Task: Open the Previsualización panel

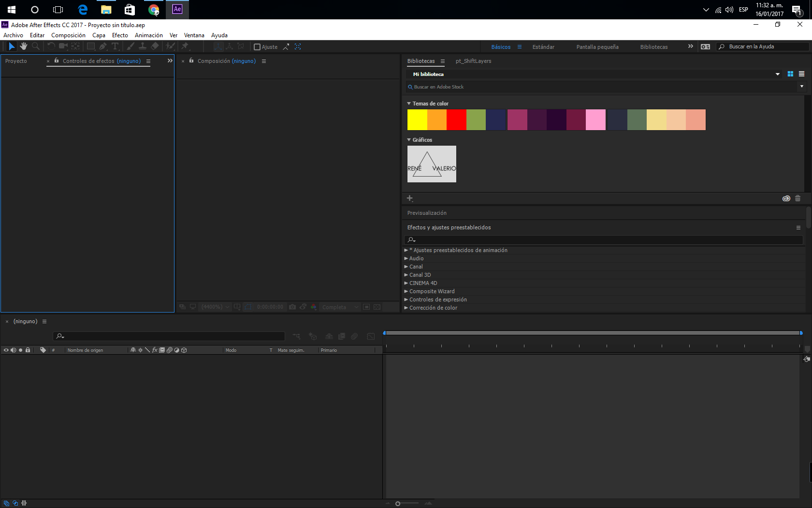Action: click(427, 213)
